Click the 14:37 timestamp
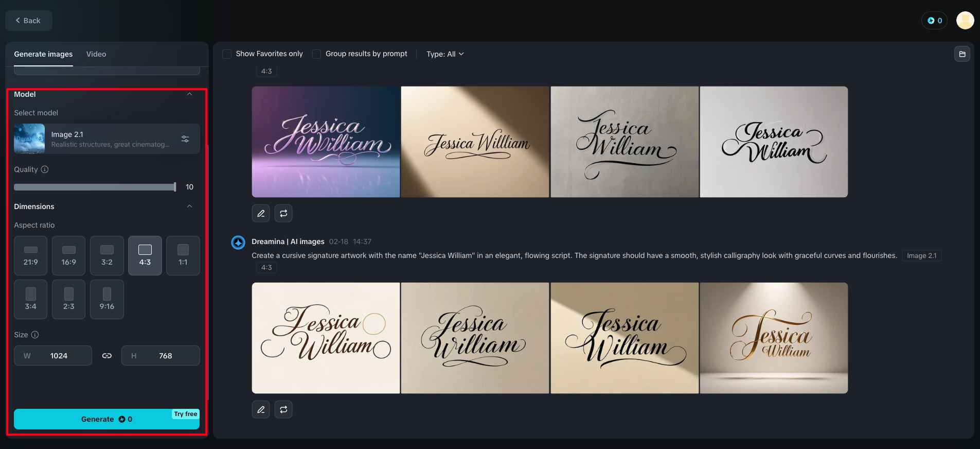 click(x=362, y=241)
